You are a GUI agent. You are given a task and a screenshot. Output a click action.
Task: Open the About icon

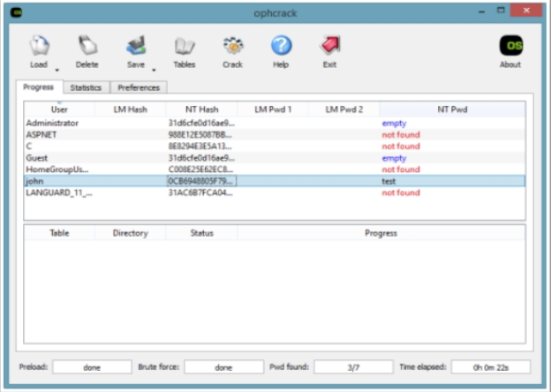pyautogui.click(x=510, y=46)
